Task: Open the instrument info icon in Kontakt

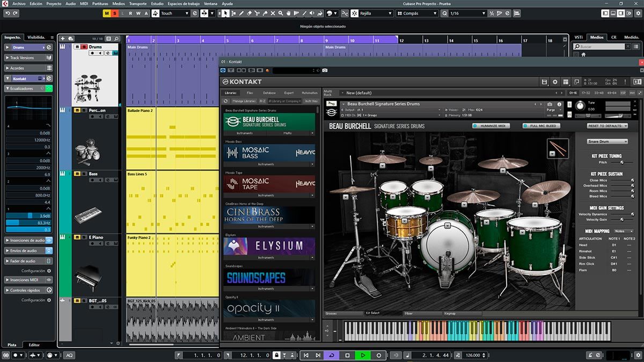Action: click(x=559, y=104)
